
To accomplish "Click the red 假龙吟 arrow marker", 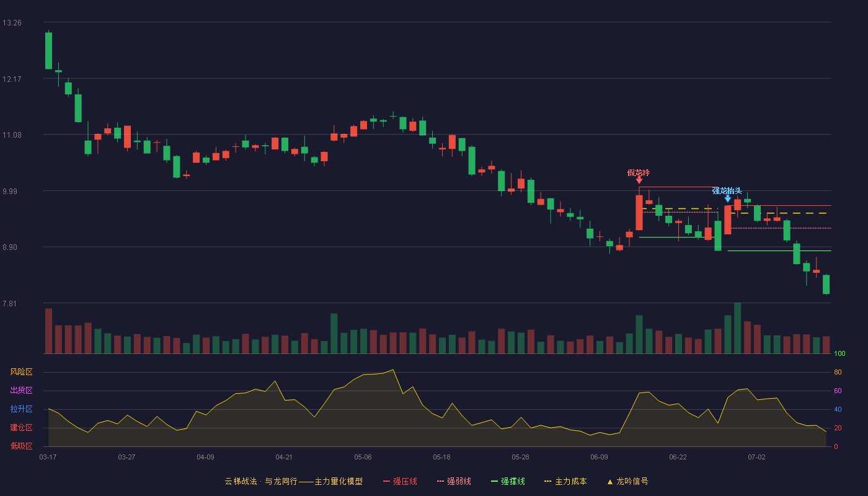I will [639, 180].
